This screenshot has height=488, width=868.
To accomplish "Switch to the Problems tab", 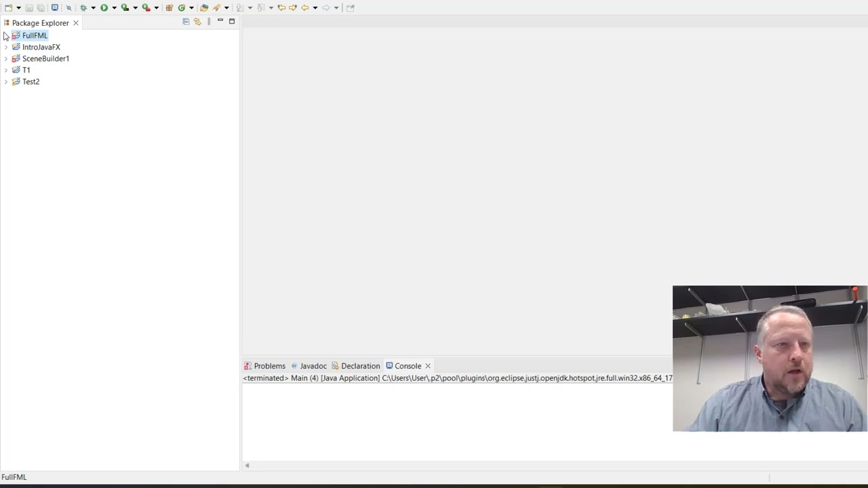I will pos(264,366).
